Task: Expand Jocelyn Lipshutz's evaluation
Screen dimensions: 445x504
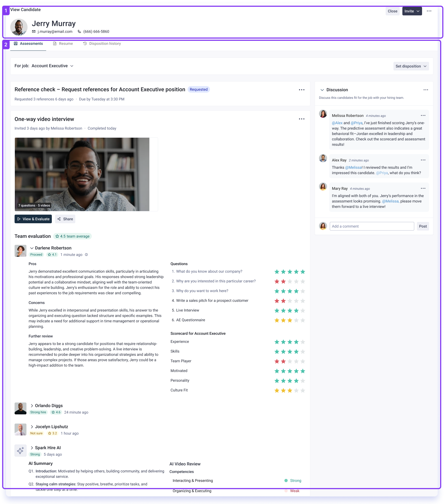Action: tap(32, 427)
